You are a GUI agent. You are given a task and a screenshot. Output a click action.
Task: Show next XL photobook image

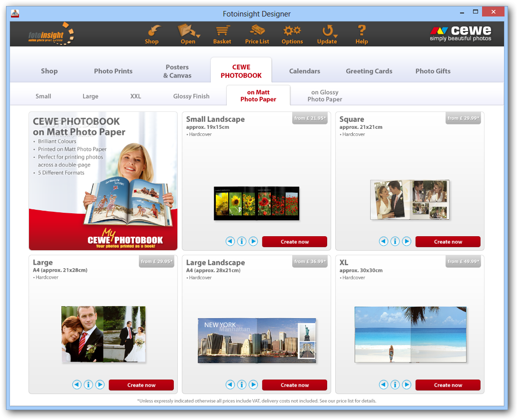(x=407, y=385)
